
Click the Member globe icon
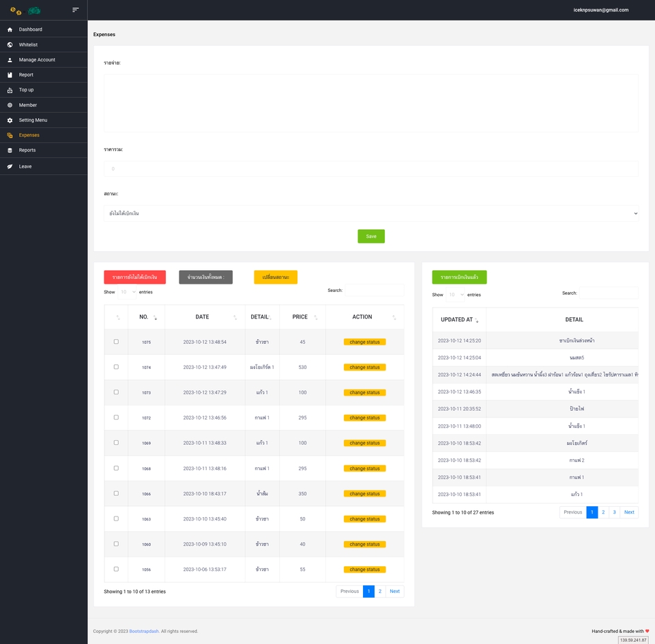[x=10, y=105]
